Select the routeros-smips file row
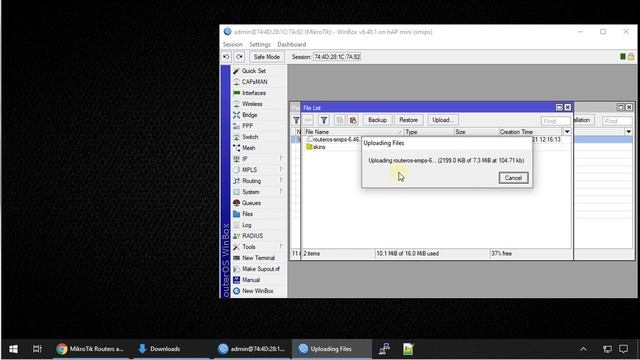The image size is (640, 360). (x=333, y=140)
